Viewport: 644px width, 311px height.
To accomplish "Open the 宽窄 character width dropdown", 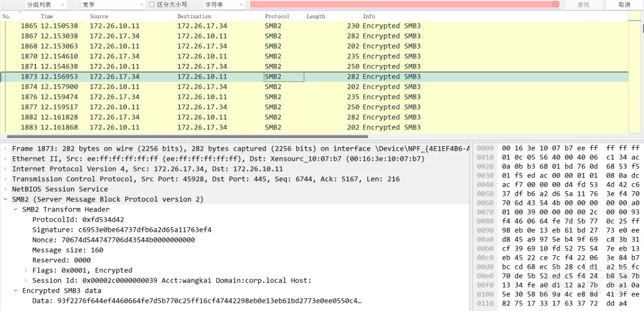I will pyautogui.click(x=112, y=5).
